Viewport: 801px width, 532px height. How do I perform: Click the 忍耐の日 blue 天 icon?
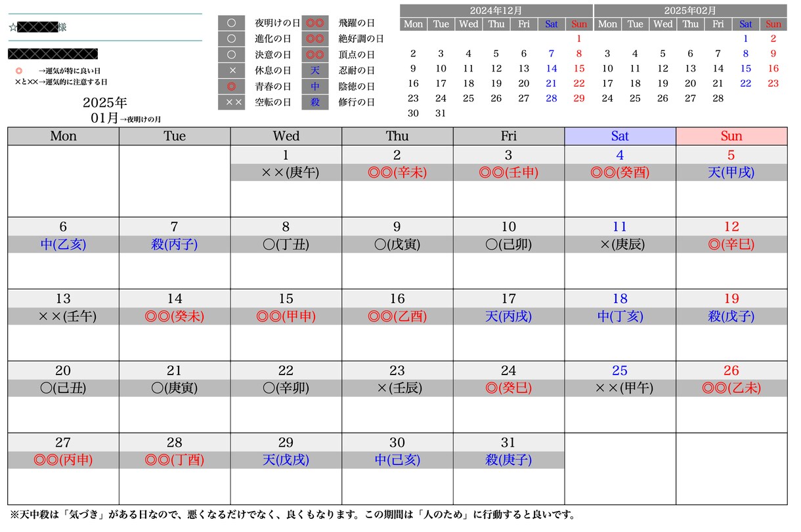coord(315,70)
